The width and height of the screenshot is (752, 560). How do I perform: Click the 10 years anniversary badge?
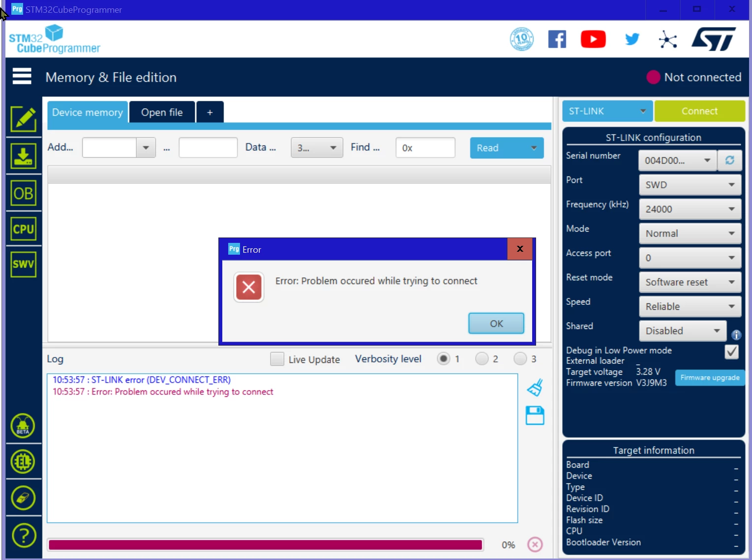[522, 39]
